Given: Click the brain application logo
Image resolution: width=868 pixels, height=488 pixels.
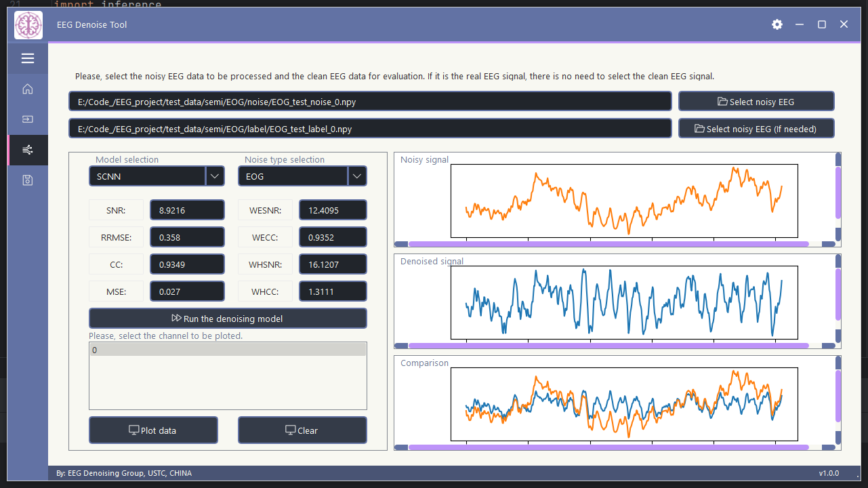Looking at the screenshot, I should pyautogui.click(x=28, y=25).
